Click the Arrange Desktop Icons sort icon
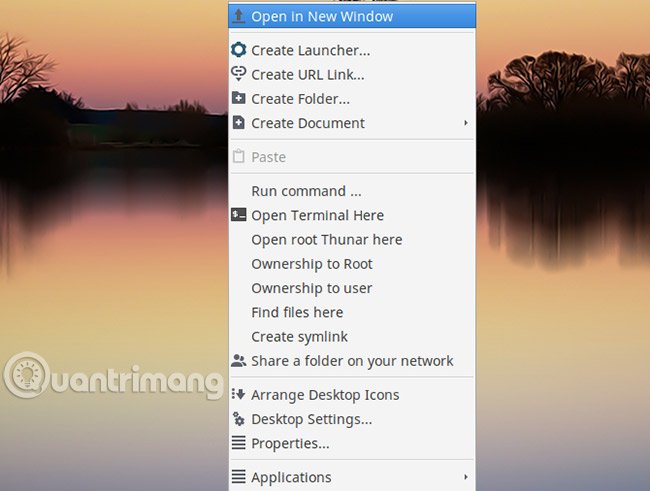This screenshot has width=650, height=491. [x=238, y=394]
